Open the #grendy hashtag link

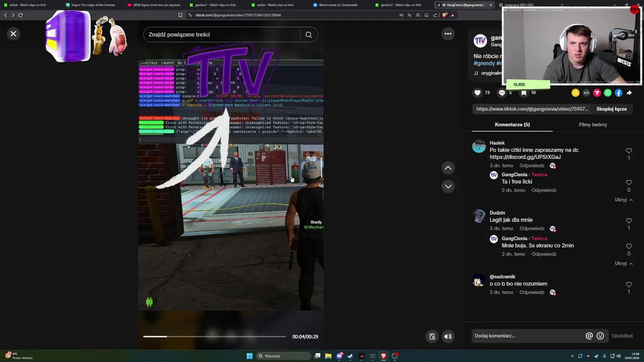(x=484, y=63)
